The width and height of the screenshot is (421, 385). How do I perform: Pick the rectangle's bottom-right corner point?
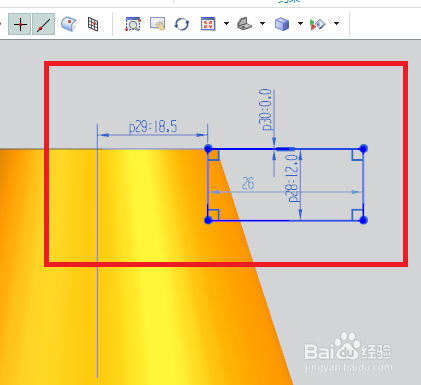click(364, 220)
